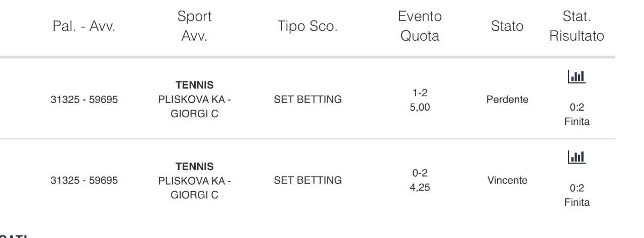Viewport: 644px width, 238px height.
Task: Select the "Sport Avv." column header
Action: pos(196,27)
